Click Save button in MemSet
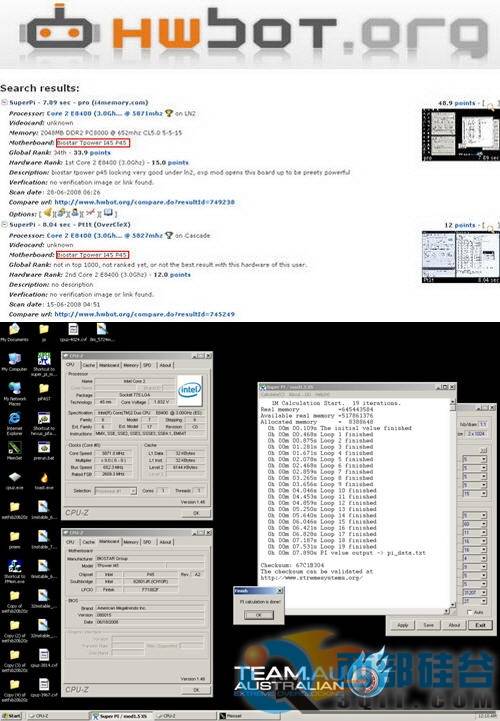 428,625
